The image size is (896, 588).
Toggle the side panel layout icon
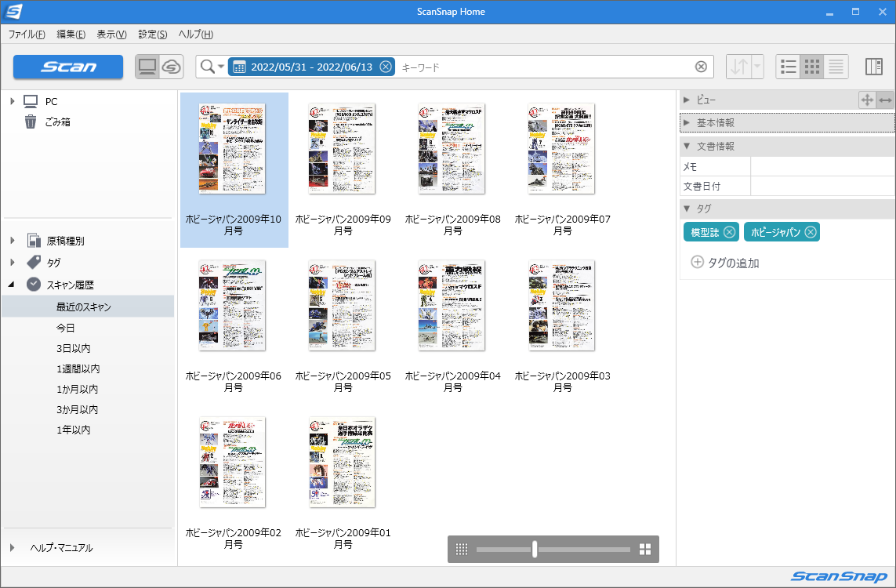(x=874, y=67)
